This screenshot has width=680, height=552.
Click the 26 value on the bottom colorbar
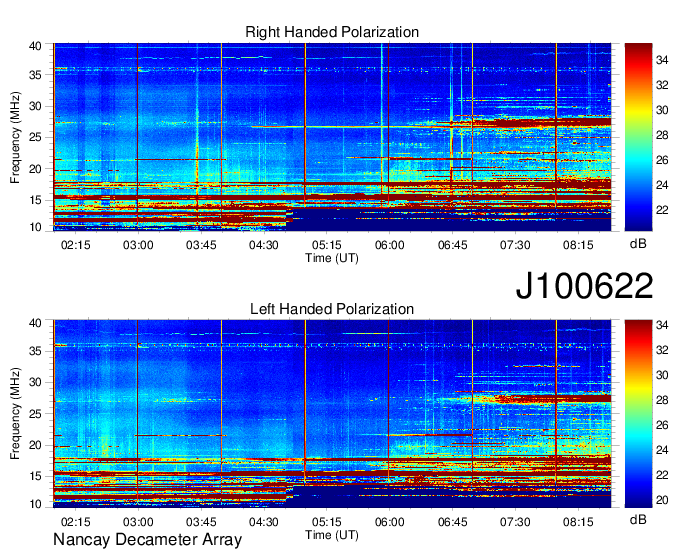coord(662,425)
